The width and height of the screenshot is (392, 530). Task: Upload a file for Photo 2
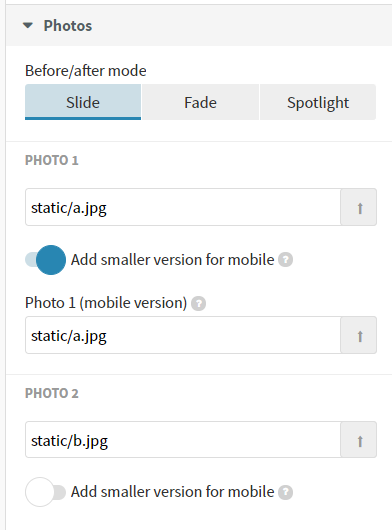point(359,440)
